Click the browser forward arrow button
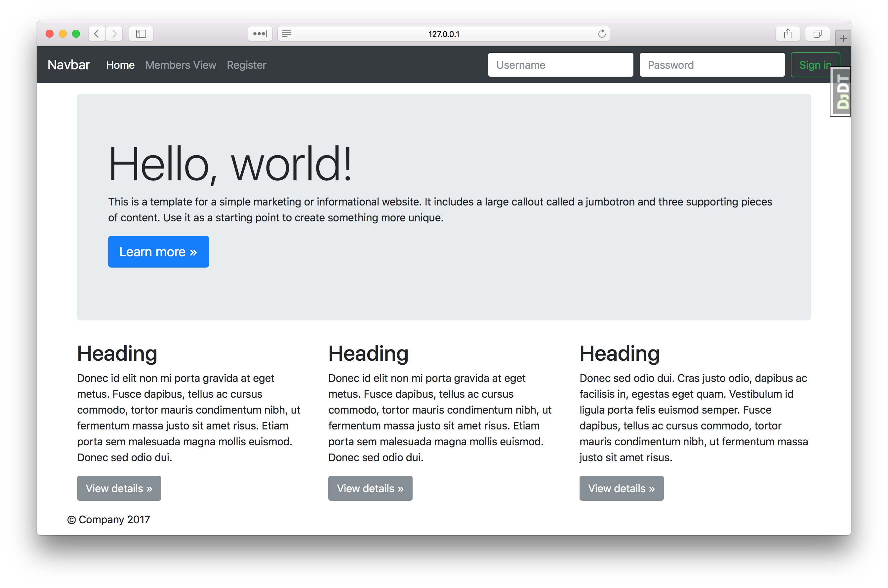This screenshot has width=888, height=588. pos(114,34)
